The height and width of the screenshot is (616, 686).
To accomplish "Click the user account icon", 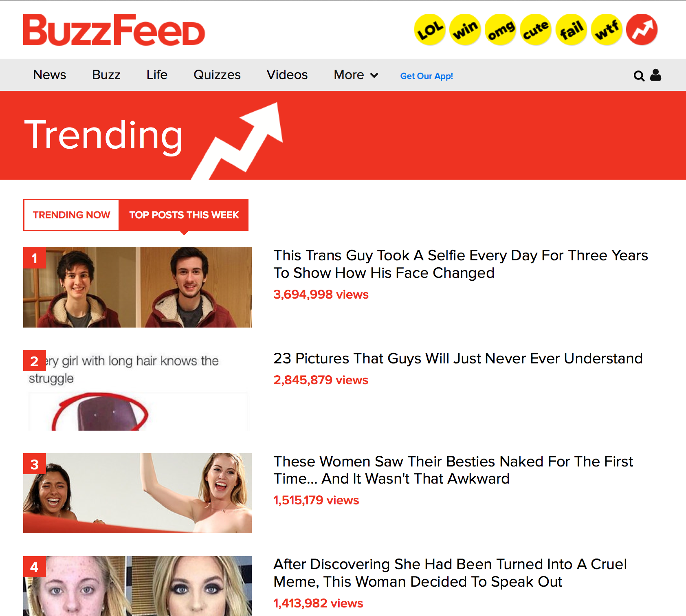I will (x=655, y=75).
